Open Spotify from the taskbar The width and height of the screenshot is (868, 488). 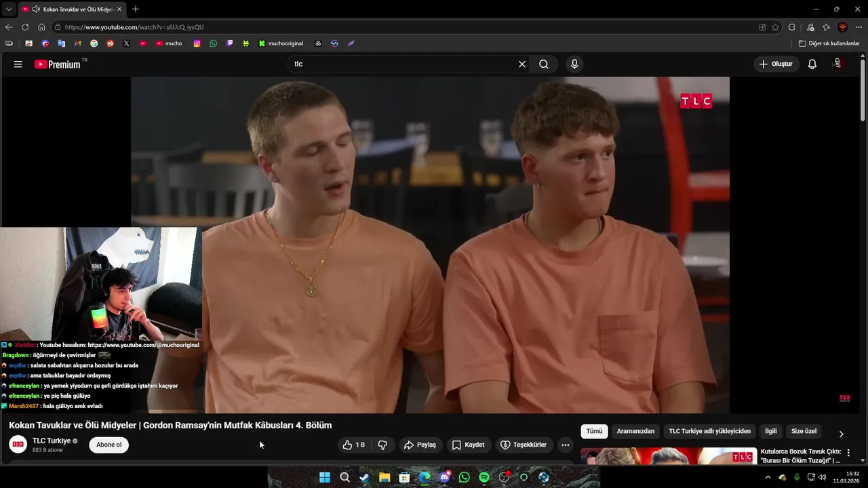(484, 477)
